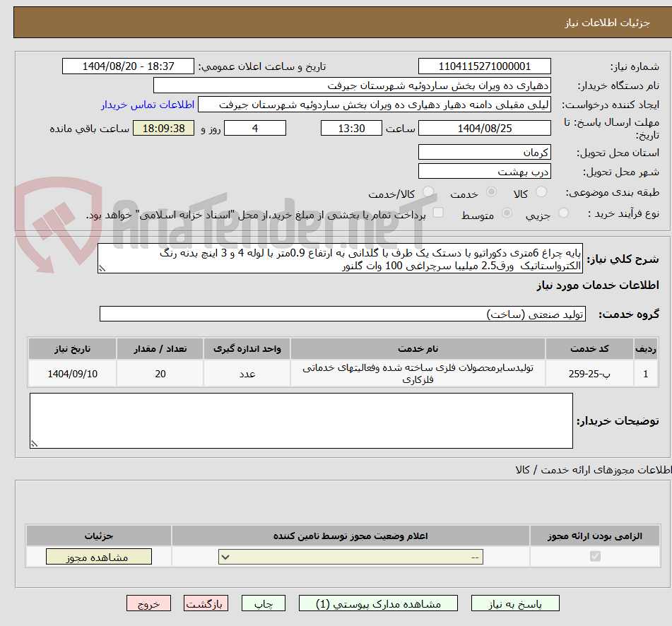Click the جزئیات اطلاعات نیاز header bar

pyautogui.click(x=336, y=22)
